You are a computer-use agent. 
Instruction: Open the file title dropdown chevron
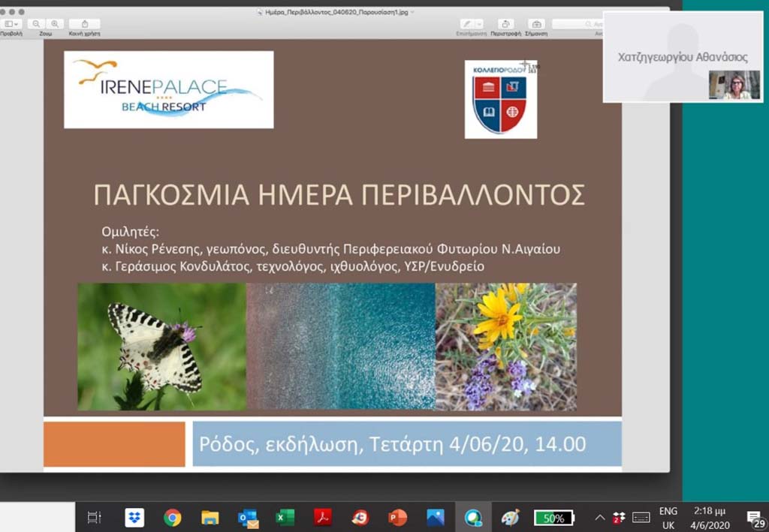(x=412, y=12)
